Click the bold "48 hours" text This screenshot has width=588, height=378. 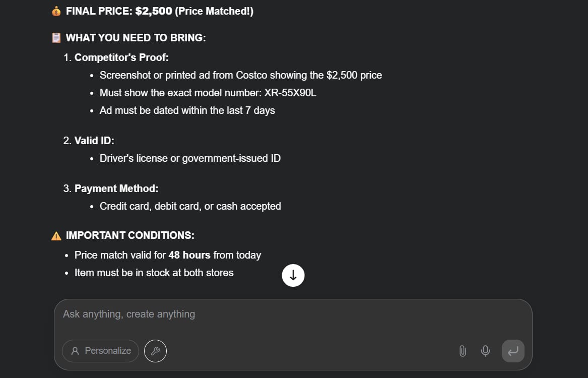(x=189, y=255)
